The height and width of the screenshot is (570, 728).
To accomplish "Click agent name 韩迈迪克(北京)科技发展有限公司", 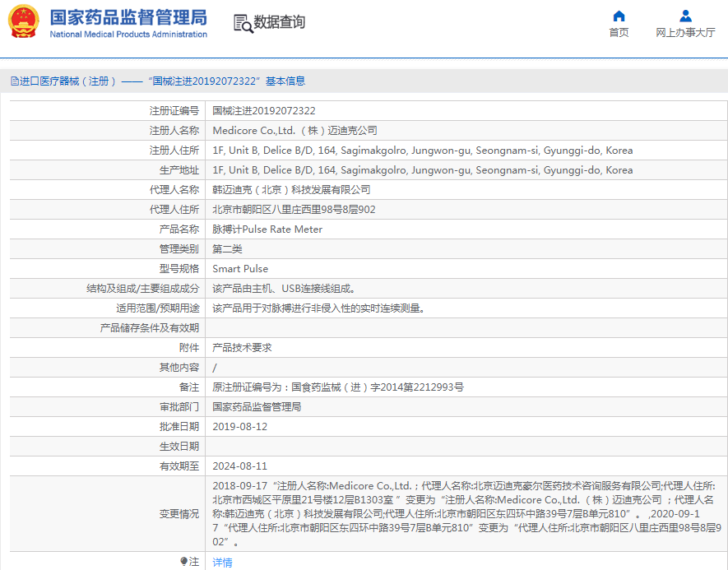I will (x=291, y=190).
